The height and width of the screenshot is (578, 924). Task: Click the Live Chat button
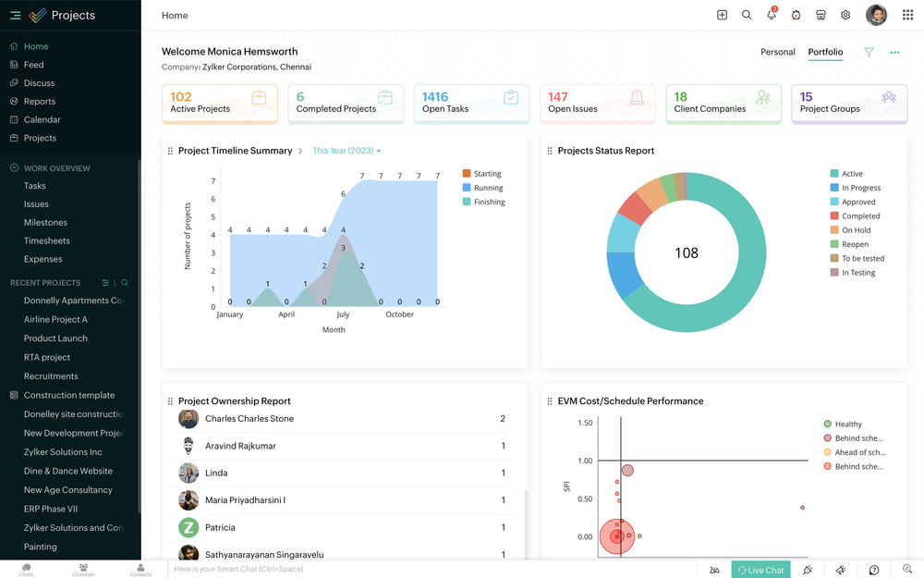[x=760, y=570]
